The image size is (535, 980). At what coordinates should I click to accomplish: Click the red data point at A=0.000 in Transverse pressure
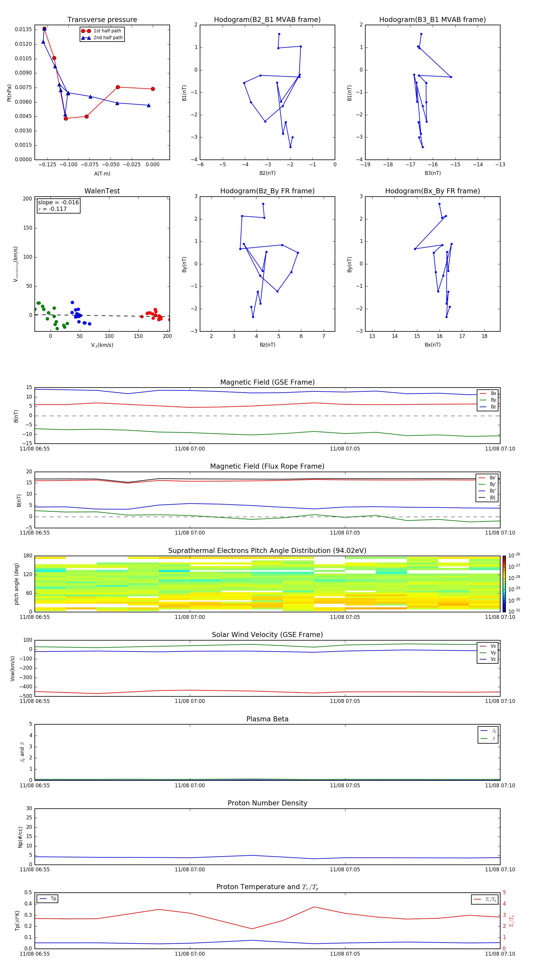pos(153,89)
